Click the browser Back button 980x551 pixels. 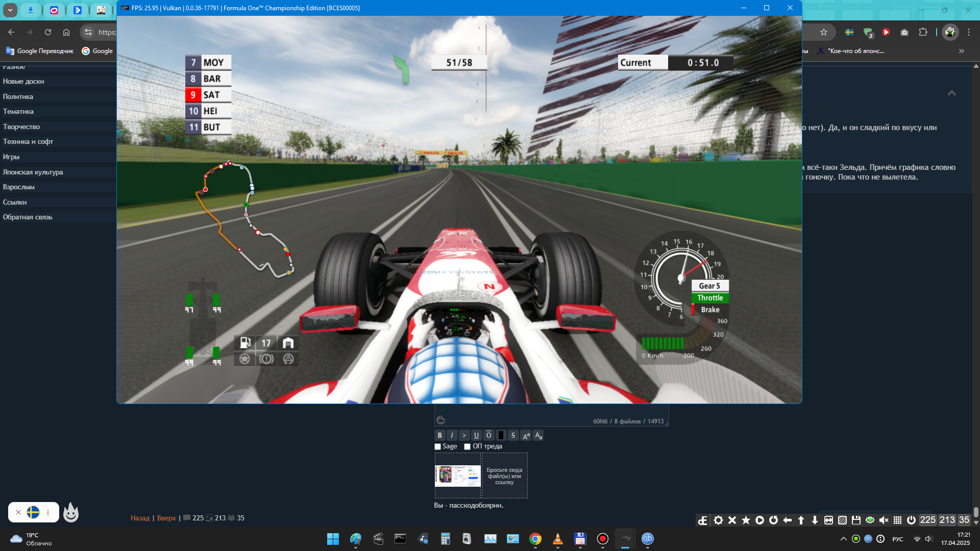11,32
